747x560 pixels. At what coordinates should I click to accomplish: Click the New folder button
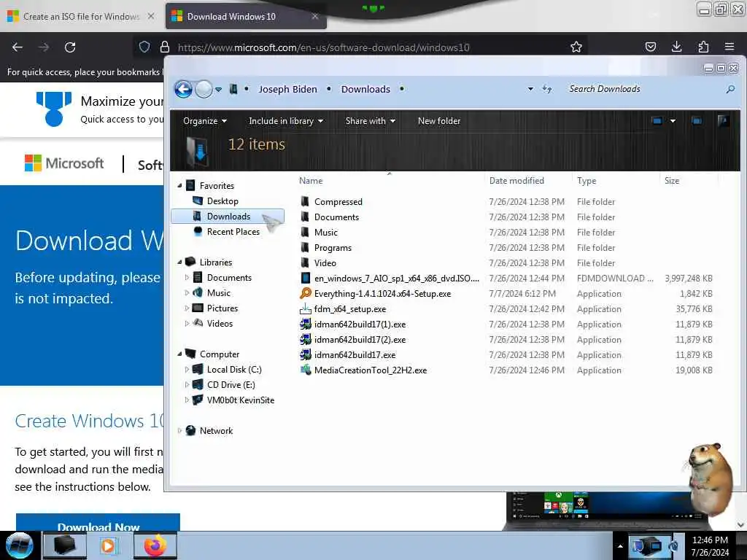pyautogui.click(x=438, y=121)
